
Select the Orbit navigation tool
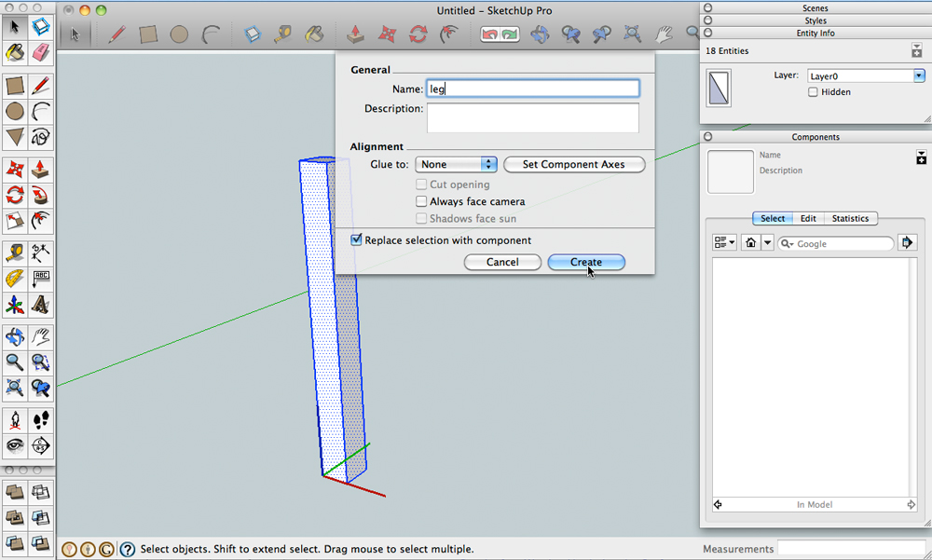click(14, 336)
